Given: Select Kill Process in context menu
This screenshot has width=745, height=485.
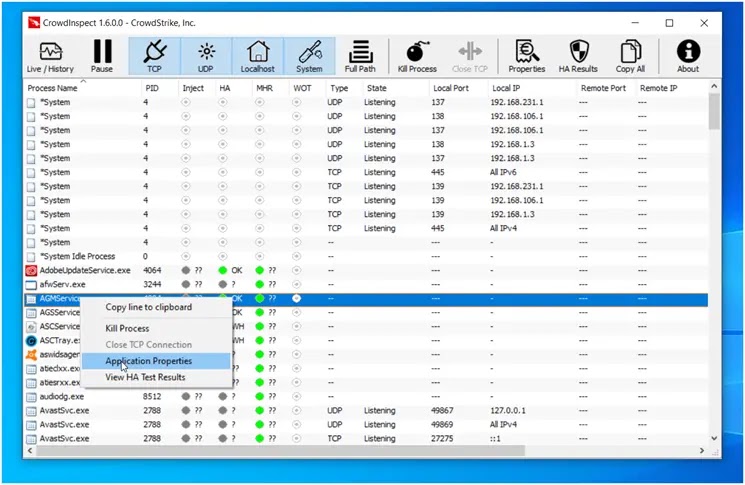Looking at the screenshot, I should tap(127, 328).
